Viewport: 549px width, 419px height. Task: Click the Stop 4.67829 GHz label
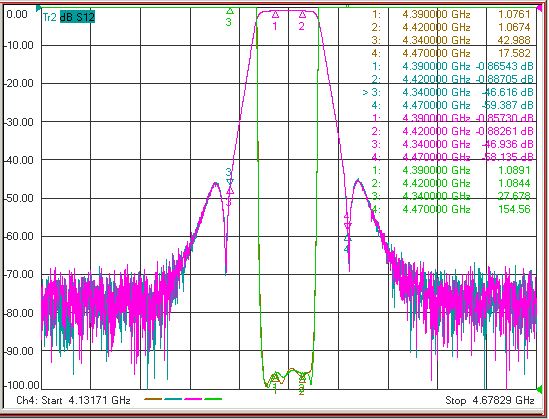[490, 400]
